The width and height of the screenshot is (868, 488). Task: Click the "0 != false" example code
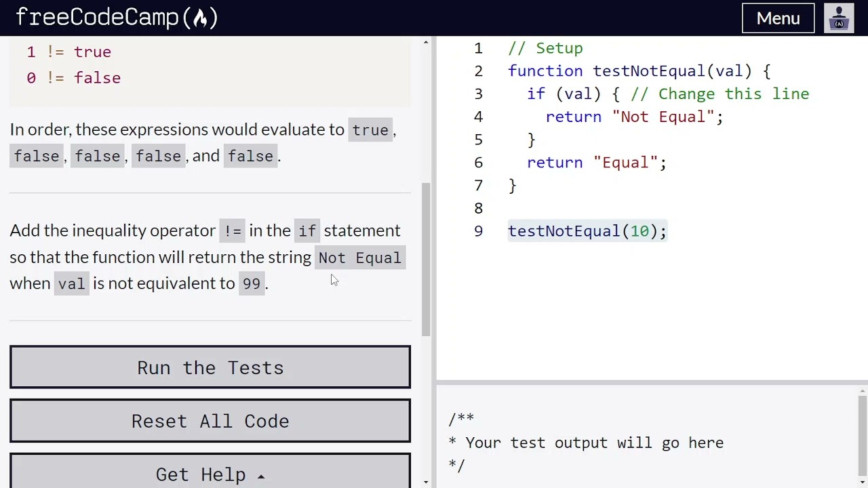73,78
